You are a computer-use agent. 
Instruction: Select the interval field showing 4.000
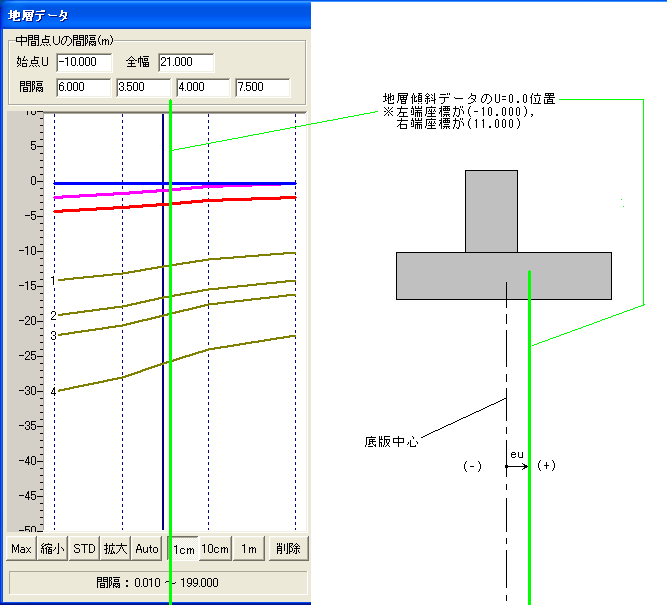pos(203,87)
